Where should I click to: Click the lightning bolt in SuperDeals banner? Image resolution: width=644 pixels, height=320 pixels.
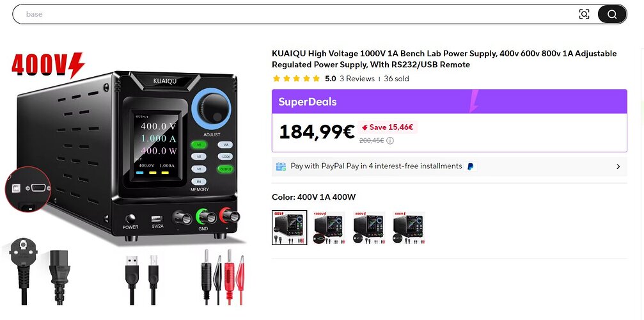pyautogui.click(x=474, y=101)
